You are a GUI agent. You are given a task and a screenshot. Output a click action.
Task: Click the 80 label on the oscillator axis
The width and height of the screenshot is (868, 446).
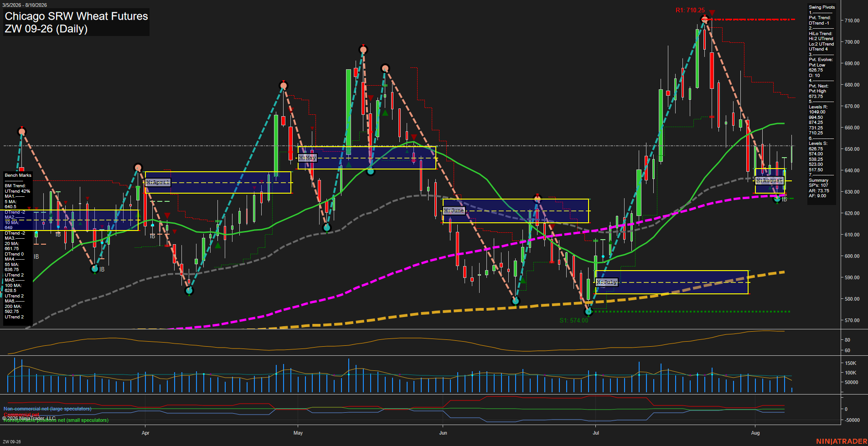pos(847,340)
